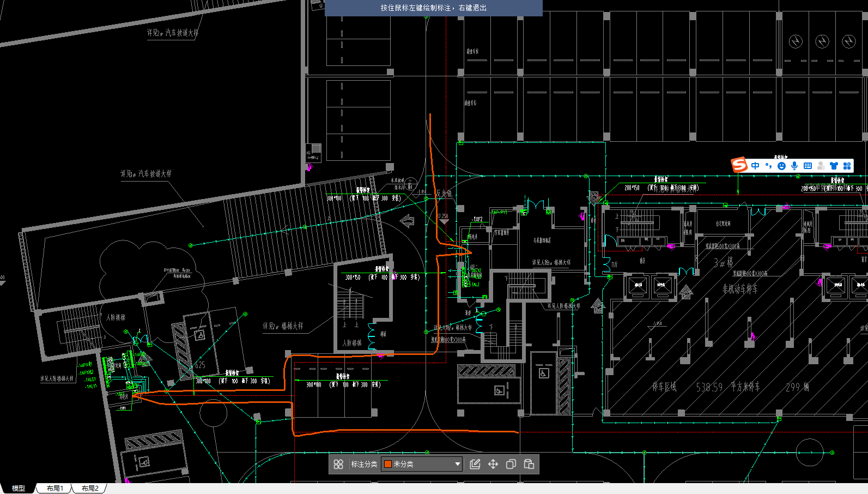Click the Sogou input method S logo
868x494 pixels.
(x=739, y=165)
